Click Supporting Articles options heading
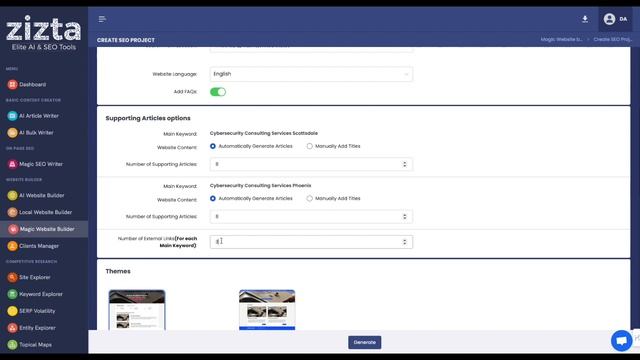Viewport: 640px width, 360px height. [x=148, y=118]
